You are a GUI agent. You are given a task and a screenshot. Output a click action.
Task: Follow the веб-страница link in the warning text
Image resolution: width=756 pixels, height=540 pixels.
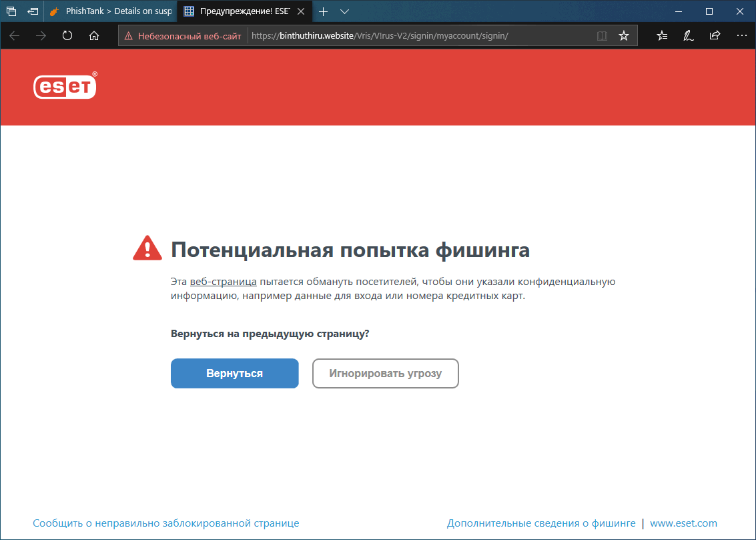click(x=223, y=281)
